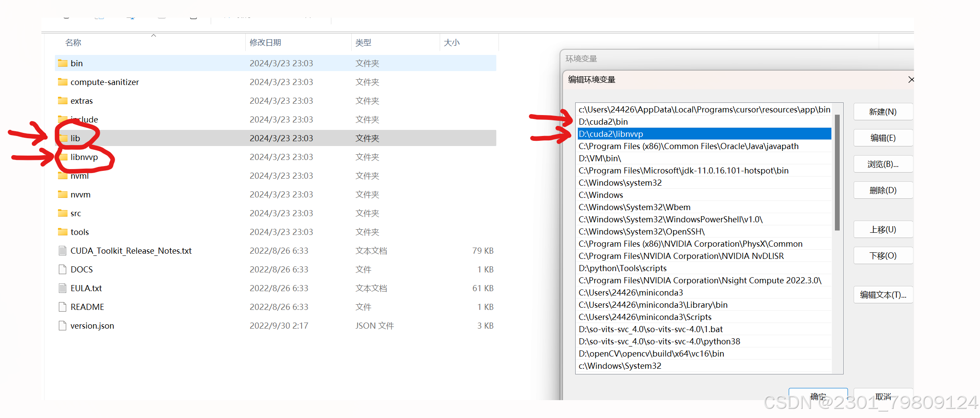This screenshot has width=980, height=418.
Task: Click the 79 KB size cell
Action: coord(483,251)
